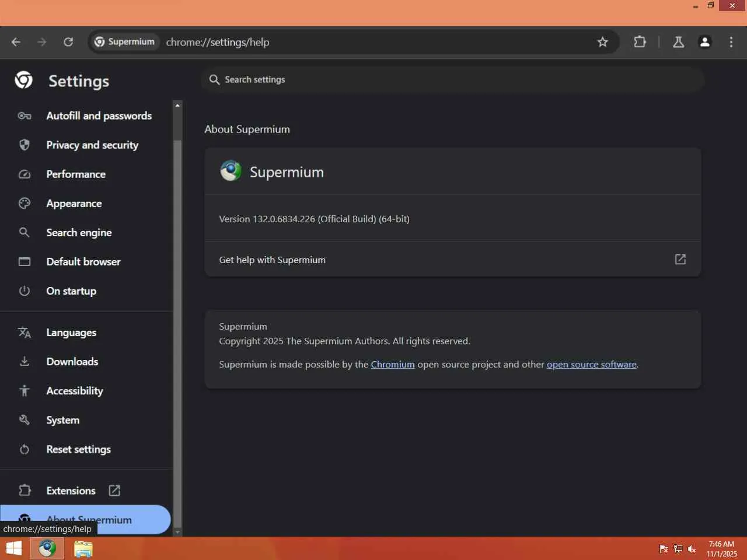Go back using the browser back arrow
The image size is (747, 560).
(x=16, y=42)
